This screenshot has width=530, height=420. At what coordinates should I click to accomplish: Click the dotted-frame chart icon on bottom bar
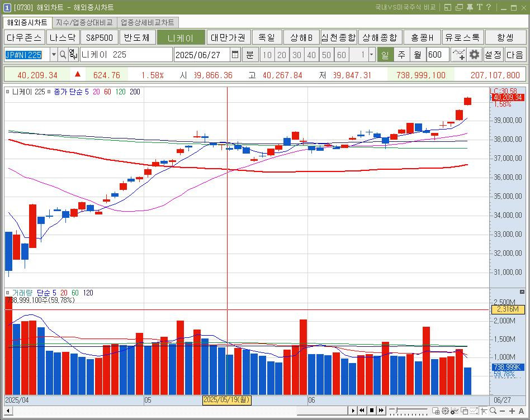[474, 411]
